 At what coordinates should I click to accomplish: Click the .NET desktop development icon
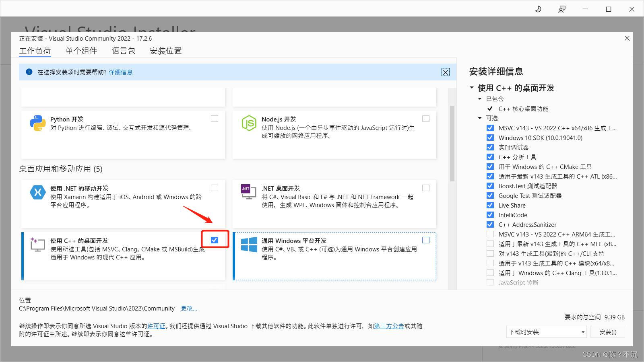[248, 192]
